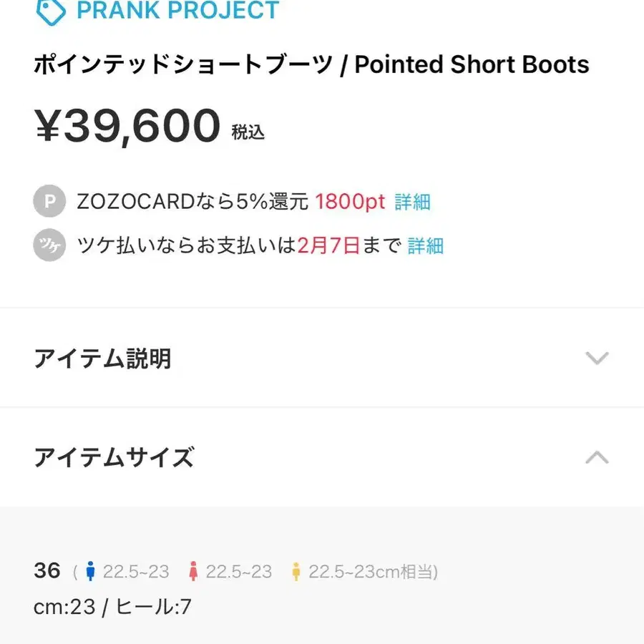The height and width of the screenshot is (644, 644).
Task: Expand the アイテム説明 section chevron
Action: click(597, 358)
